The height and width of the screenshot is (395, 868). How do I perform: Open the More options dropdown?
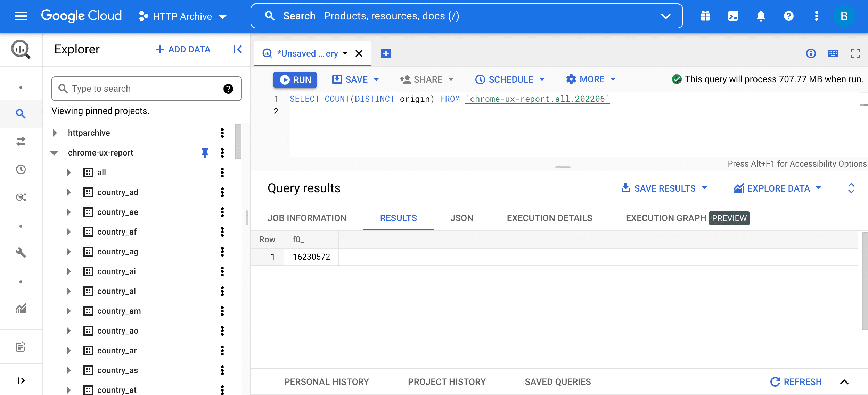pyautogui.click(x=590, y=78)
